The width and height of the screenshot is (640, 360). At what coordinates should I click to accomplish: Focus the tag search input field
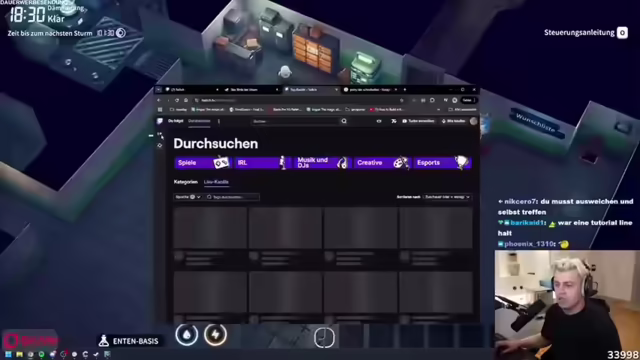click(233, 197)
